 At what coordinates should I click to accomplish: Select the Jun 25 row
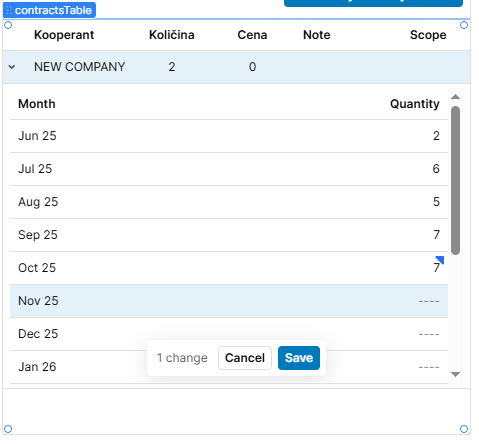[229, 136]
